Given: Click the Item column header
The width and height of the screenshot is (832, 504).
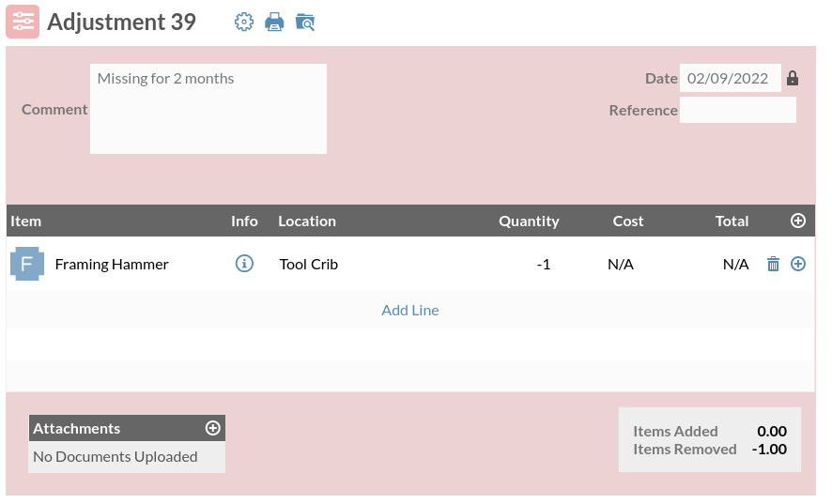Looking at the screenshot, I should click(x=25, y=221).
